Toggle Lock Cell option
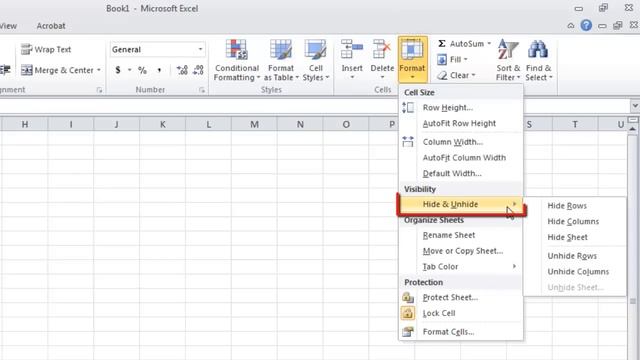Screen dimensions: 640x360 tap(460, 313)
